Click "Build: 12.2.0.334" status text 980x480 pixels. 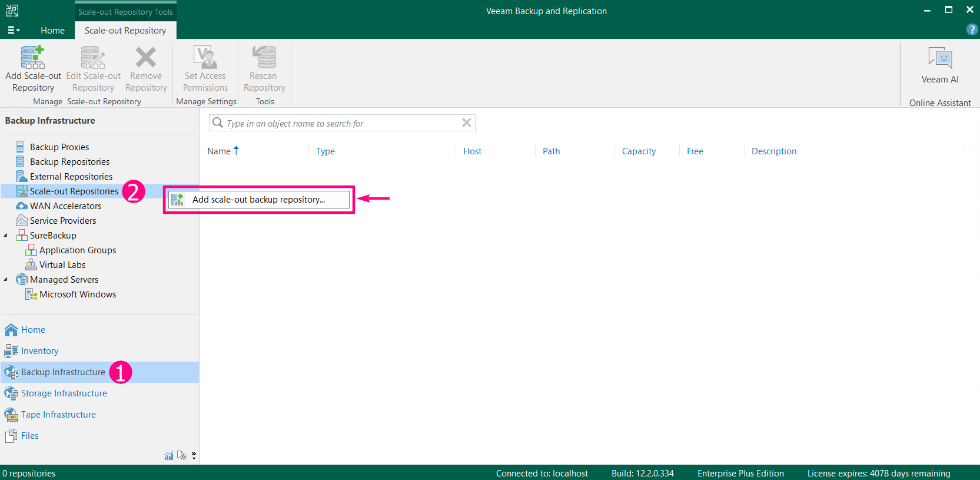coord(642,474)
